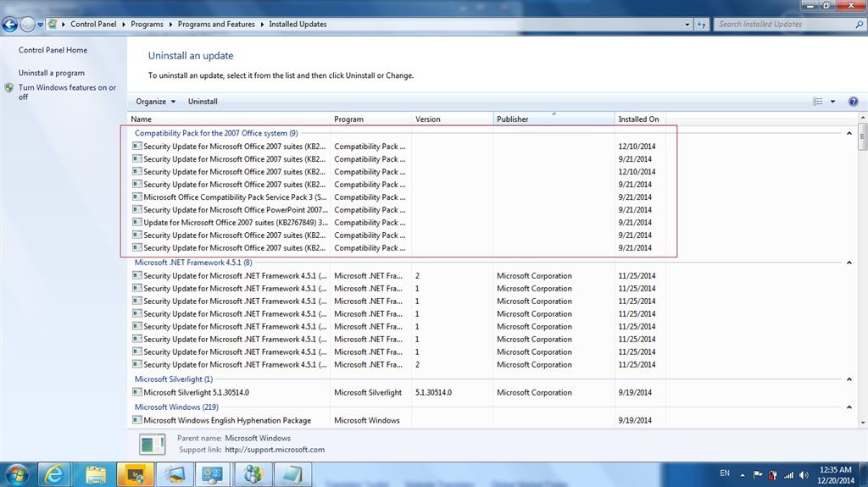Expand the arrow after Control Panel breadcrumb
This screenshot has width=868, height=487.
(x=124, y=25)
